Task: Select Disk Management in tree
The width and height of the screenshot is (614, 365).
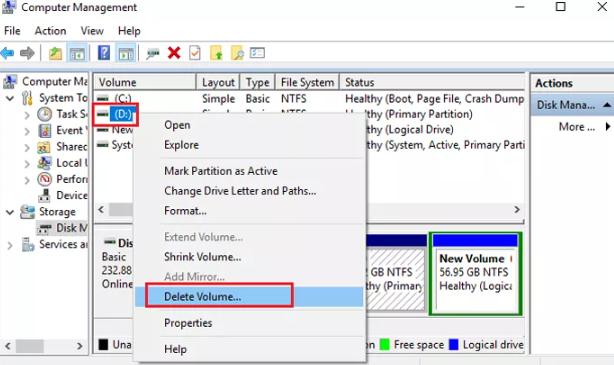Action: pyautogui.click(x=62, y=228)
